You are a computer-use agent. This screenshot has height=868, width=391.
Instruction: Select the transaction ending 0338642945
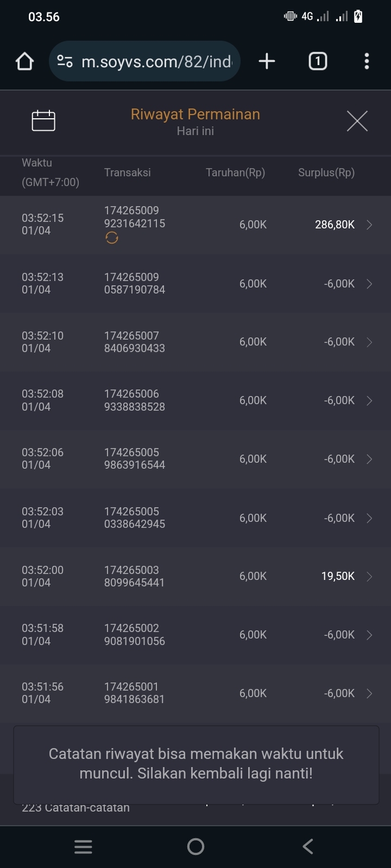tap(135, 518)
